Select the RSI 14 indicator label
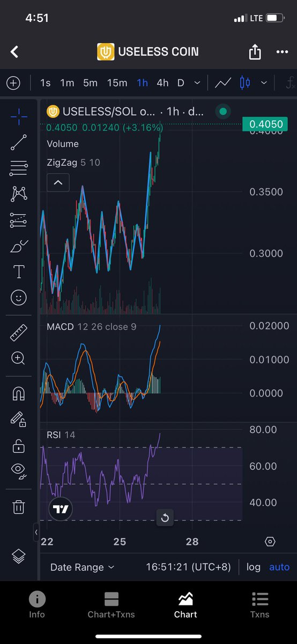The height and width of the screenshot is (644, 297). point(61,435)
